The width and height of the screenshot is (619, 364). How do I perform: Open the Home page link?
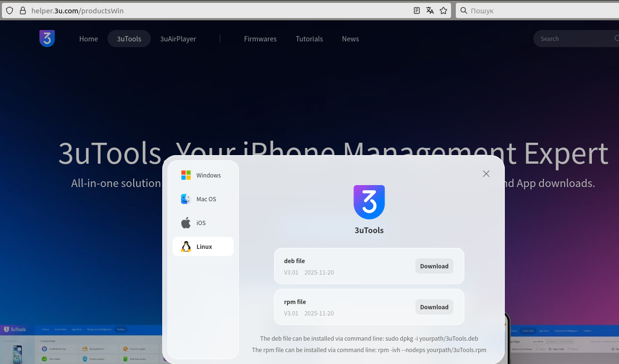pyautogui.click(x=88, y=39)
